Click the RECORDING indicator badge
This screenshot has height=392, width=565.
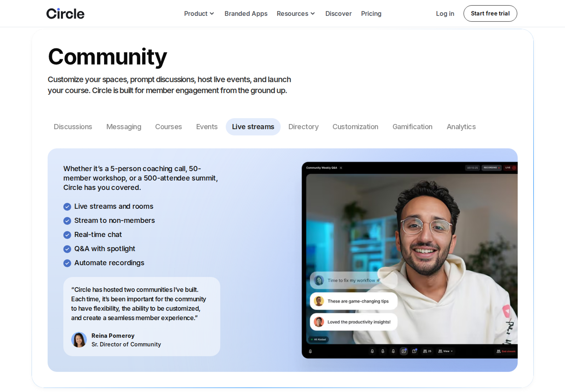tap(491, 168)
